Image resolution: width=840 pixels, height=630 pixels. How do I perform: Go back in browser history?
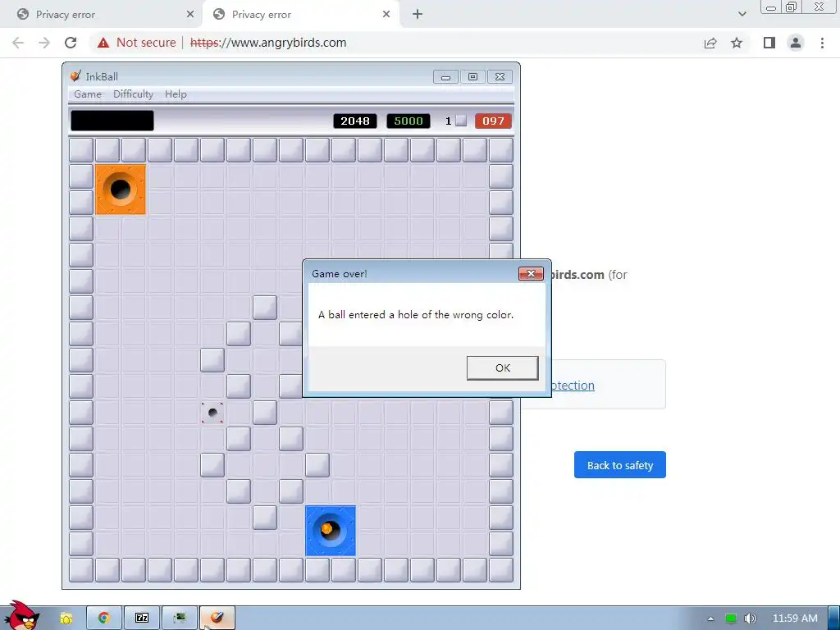18,43
